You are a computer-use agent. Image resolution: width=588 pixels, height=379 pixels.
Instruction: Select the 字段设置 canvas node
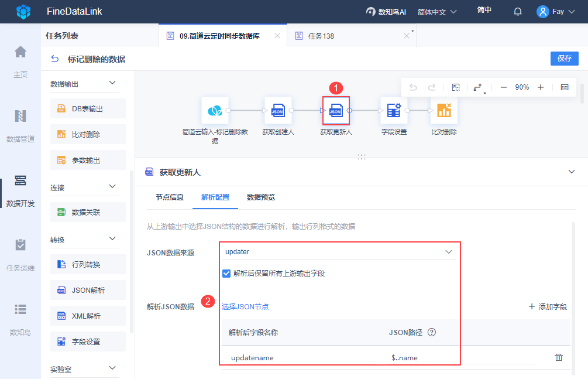pyautogui.click(x=394, y=111)
